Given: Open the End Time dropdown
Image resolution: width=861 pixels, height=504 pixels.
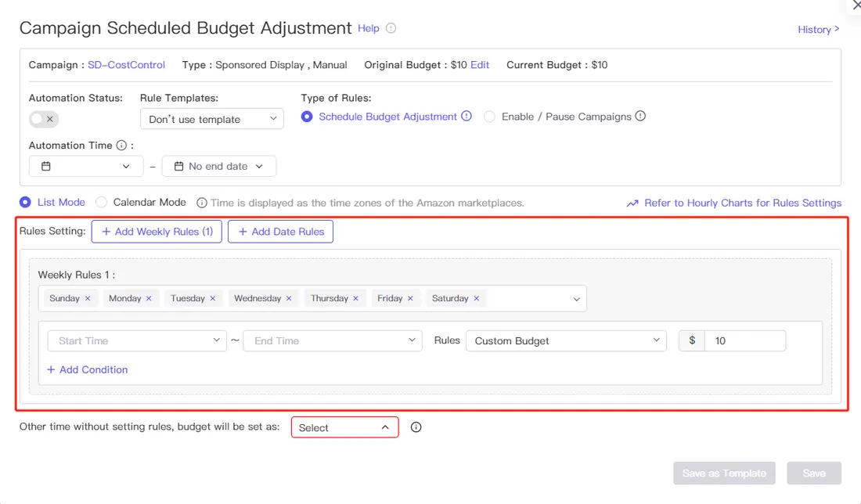Looking at the screenshot, I should point(333,341).
